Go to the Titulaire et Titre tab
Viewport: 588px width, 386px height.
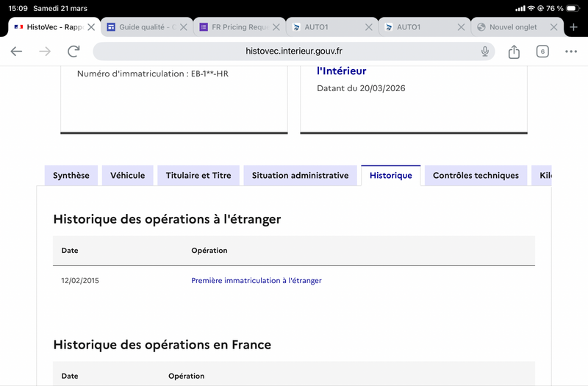[x=198, y=176]
